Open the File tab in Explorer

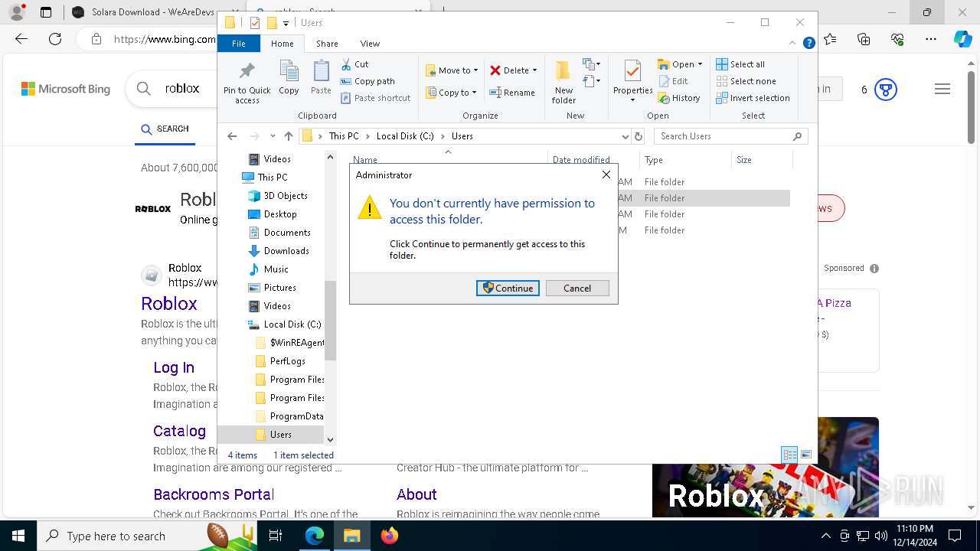point(239,44)
